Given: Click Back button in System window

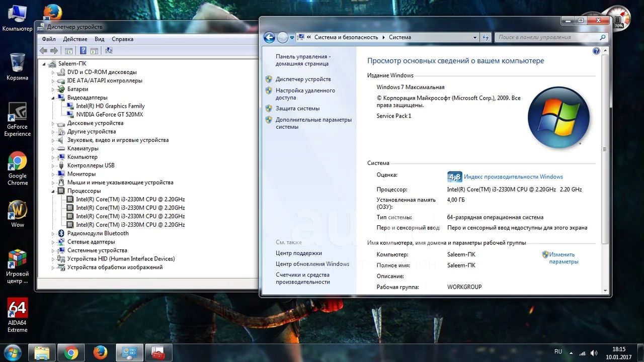Looking at the screenshot, I should (x=269, y=37).
